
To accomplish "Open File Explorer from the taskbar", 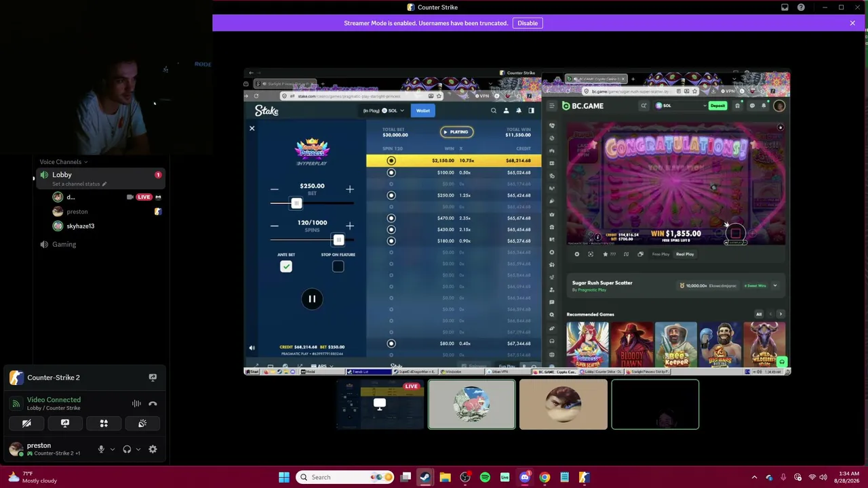I will [445, 477].
